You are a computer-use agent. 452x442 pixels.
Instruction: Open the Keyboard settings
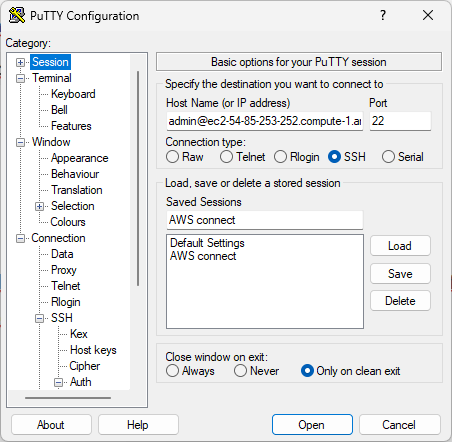click(x=73, y=94)
